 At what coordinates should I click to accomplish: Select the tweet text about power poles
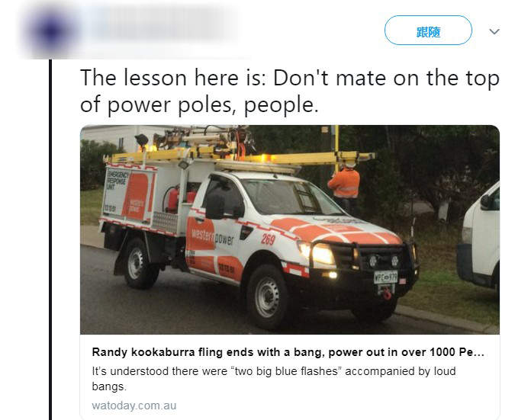click(290, 91)
